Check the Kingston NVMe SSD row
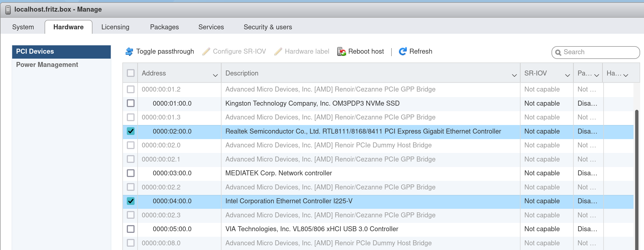This screenshot has width=644, height=250. tap(131, 103)
